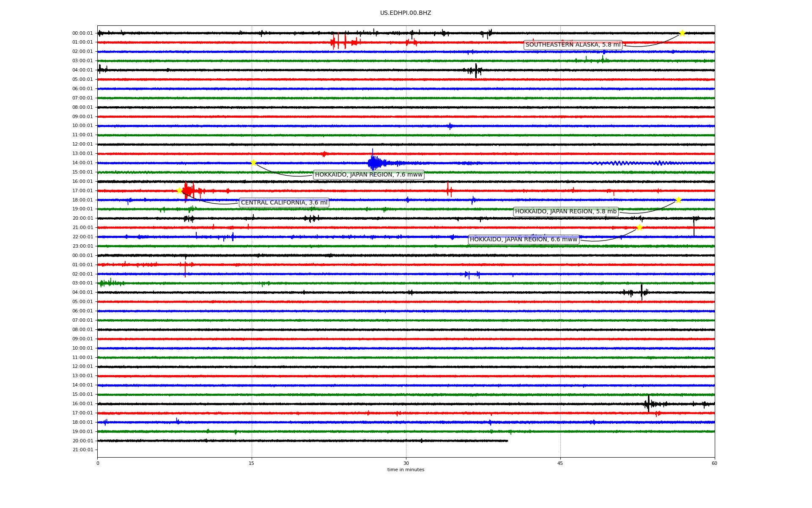Click the SOUTHEASTERN ALASKA, 5.8 ml label
812x508 pixels.
pos(573,45)
